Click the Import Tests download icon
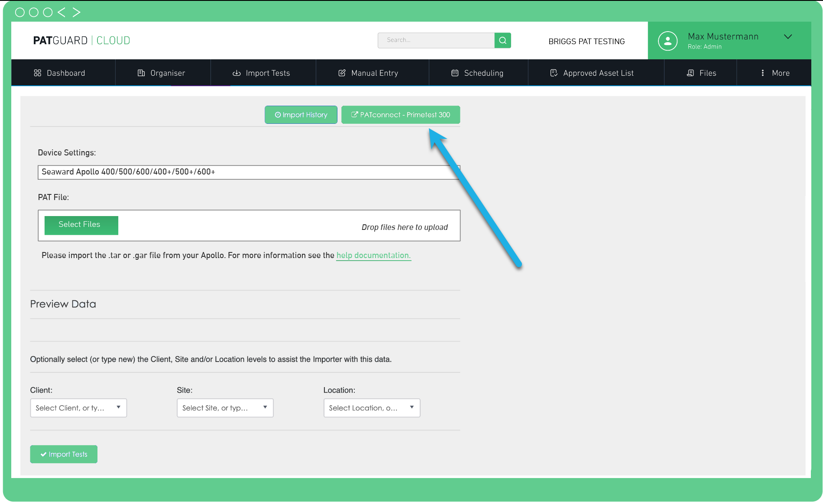 [x=237, y=73]
